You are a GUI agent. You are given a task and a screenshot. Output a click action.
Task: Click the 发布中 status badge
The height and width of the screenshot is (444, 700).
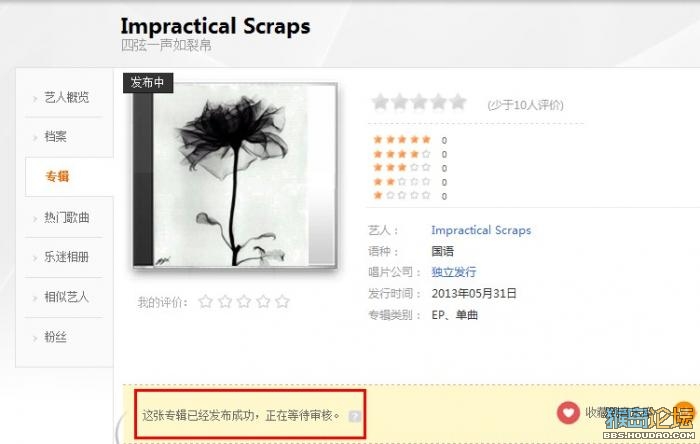tap(148, 83)
